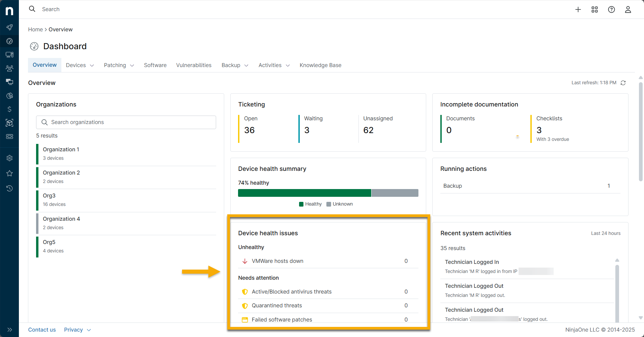
Task: Click the green Healthy bar segment
Action: (x=304, y=193)
